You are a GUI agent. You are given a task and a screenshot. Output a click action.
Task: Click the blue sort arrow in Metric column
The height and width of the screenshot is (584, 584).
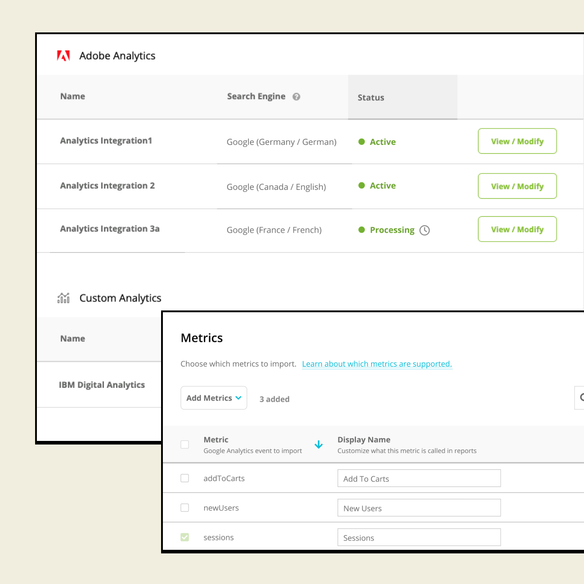(x=318, y=444)
